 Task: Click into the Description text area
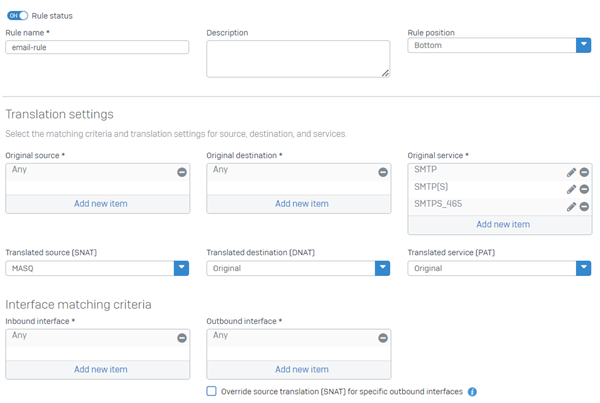[x=297, y=58]
